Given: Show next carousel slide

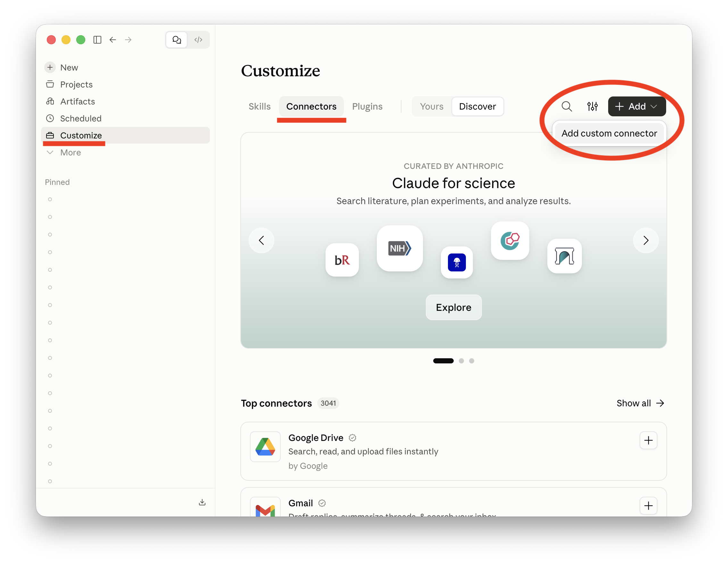Looking at the screenshot, I should tap(646, 240).
